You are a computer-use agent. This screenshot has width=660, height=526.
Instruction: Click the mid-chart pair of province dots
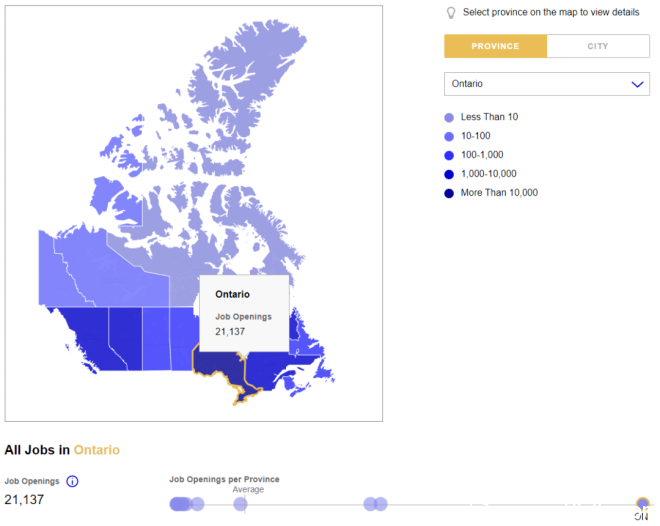tap(375, 504)
